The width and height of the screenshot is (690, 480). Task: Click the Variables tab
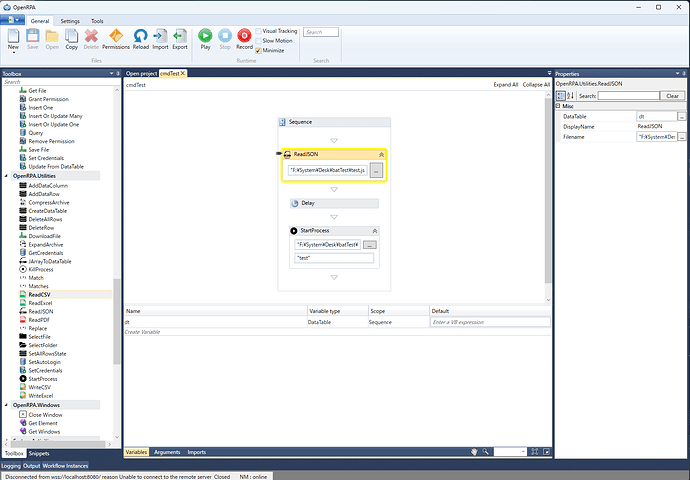(136, 452)
